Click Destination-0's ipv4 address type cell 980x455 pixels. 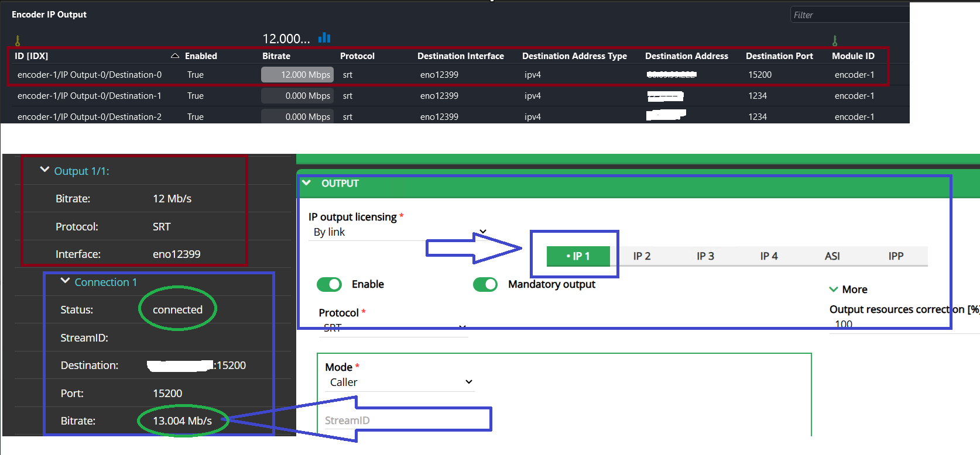[x=533, y=75]
